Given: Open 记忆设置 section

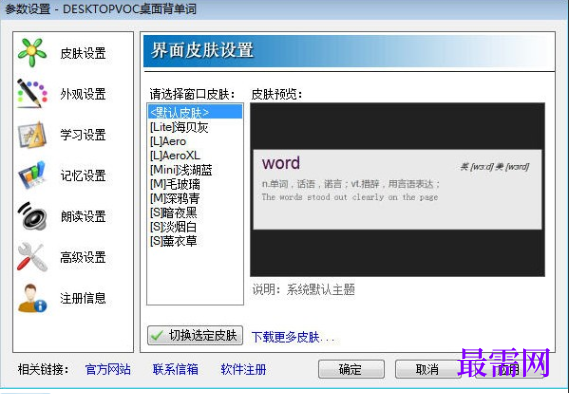Looking at the screenshot, I should (x=83, y=176).
